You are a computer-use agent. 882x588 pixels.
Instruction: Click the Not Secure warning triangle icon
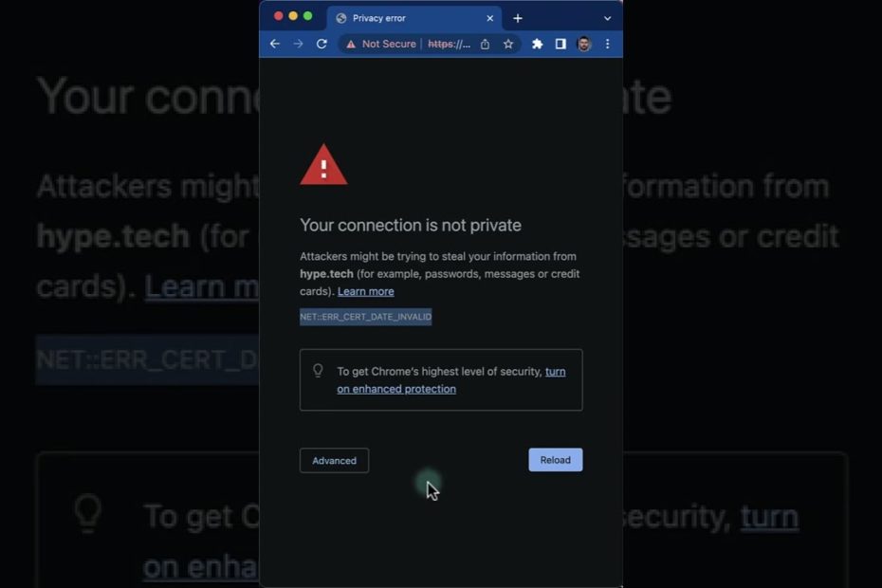pyautogui.click(x=351, y=44)
